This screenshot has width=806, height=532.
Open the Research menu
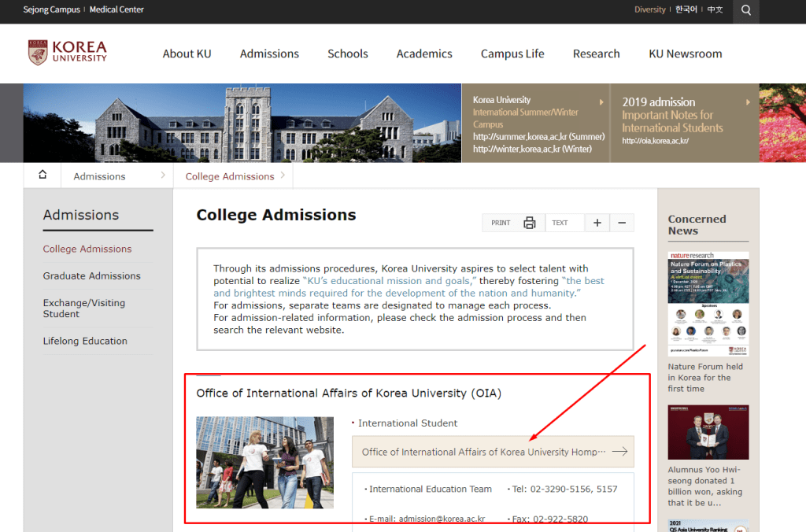pos(597,54)
